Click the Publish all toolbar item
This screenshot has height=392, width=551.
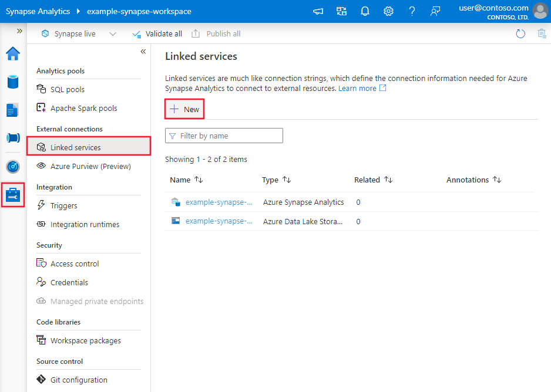pyautogui.click(x=216, y=33)
